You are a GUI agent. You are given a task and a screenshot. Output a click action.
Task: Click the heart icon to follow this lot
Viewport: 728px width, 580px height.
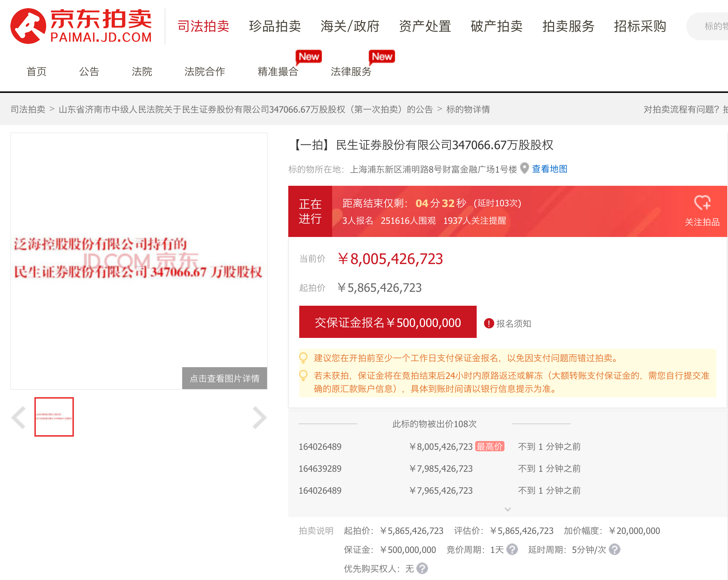(x=702, y=202)
